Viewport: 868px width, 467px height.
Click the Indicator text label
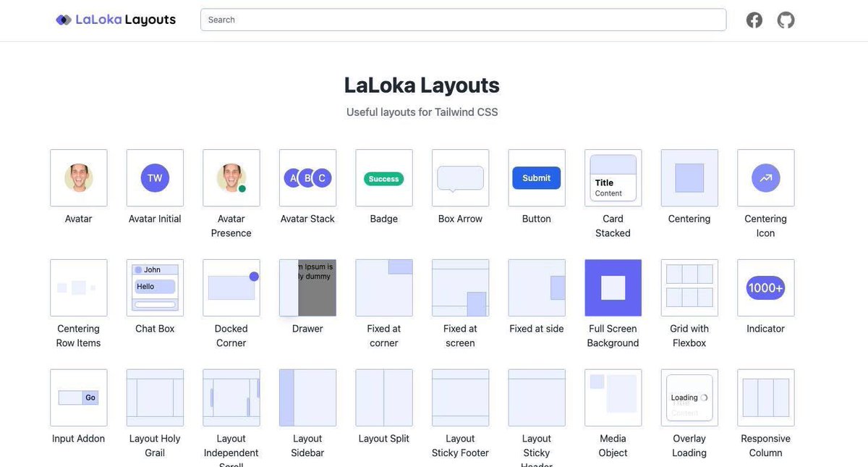tap(765, 329)
